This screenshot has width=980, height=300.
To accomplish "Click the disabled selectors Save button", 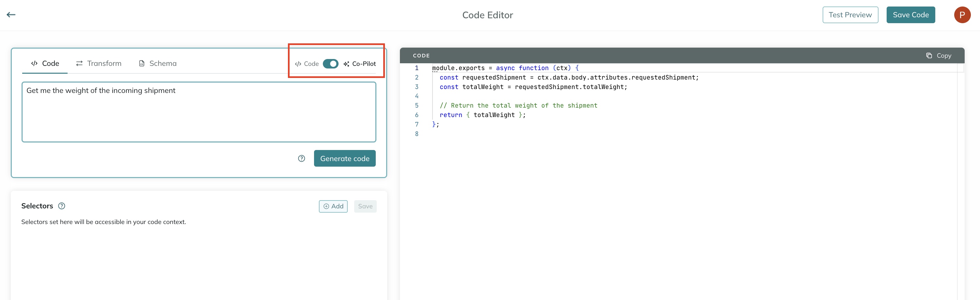I will click(x=365, y=206).
